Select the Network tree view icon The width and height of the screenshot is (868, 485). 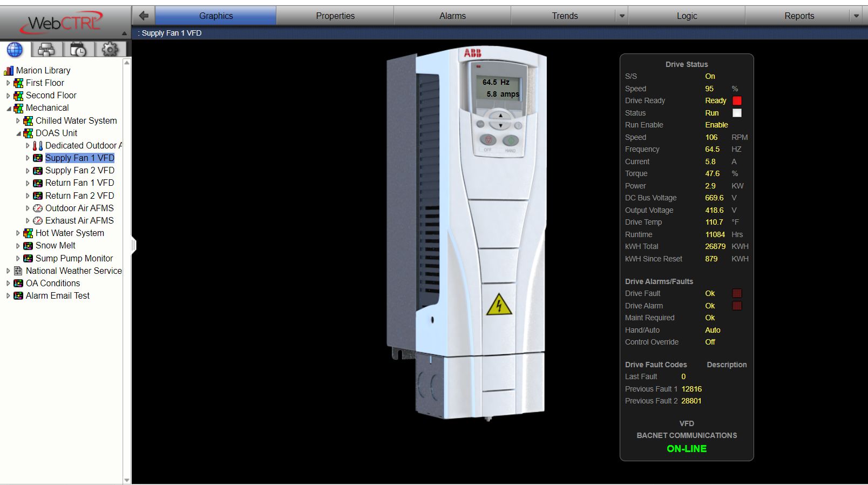pyautogui.click(x=46, y=50)
